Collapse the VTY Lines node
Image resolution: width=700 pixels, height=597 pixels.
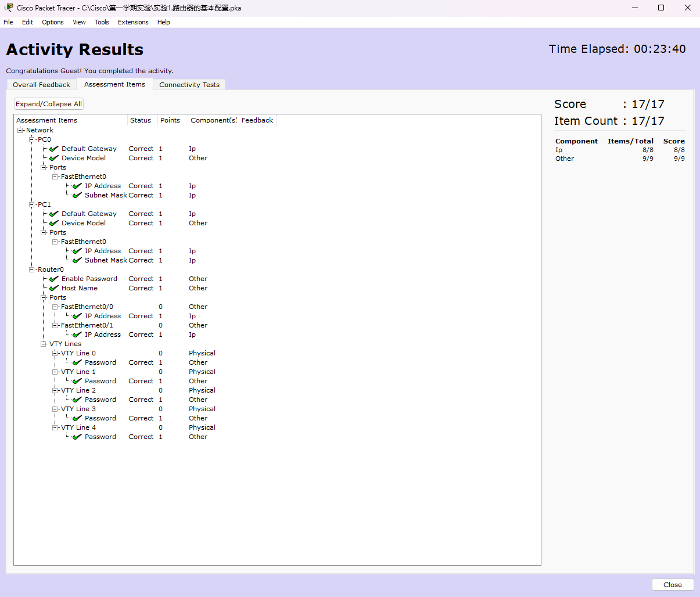(44, 344)
